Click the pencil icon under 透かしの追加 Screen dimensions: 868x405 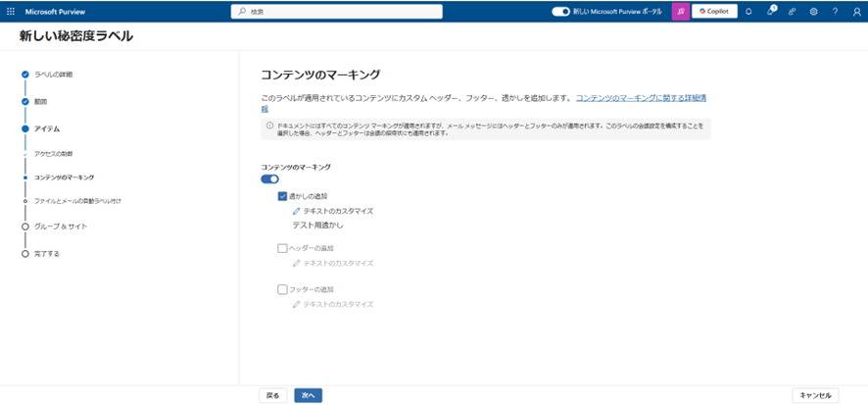point(297,211)
